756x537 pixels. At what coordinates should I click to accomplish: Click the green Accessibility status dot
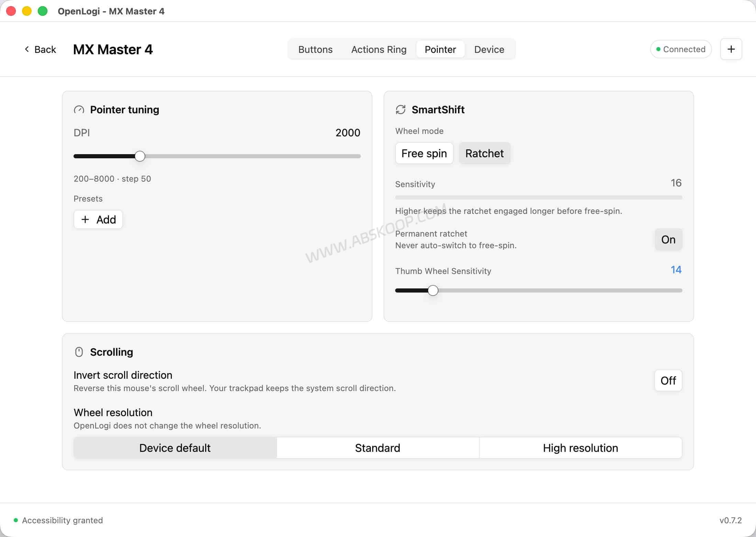(x=15, y=520)
